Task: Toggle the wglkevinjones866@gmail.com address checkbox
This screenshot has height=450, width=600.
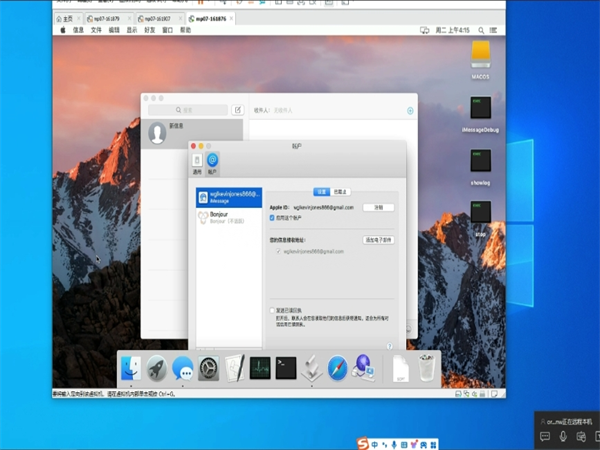Action: tap(279, 251)
